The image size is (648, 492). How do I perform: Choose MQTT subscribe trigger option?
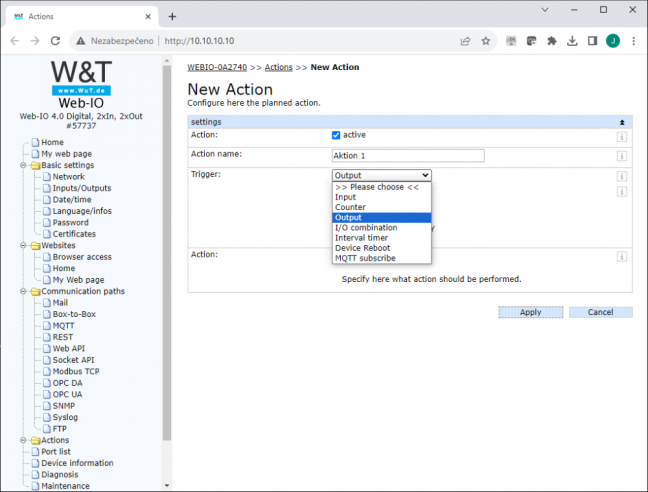(x=381, y=258)
